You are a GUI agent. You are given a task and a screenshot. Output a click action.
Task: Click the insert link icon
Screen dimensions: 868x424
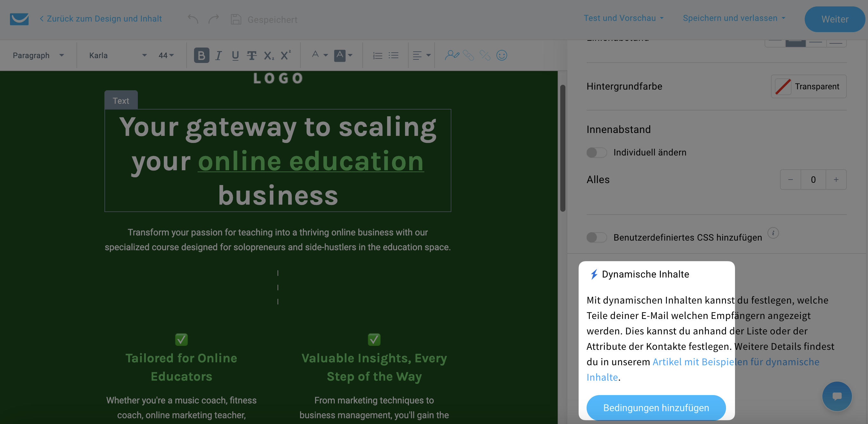pyautogui.click(x=468, y=55)
